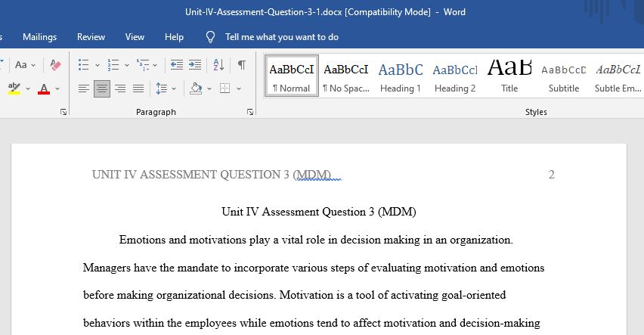Click line starting Emotions and motivations play
Viewport: 644px width, 335px height.
coord(316,240)
